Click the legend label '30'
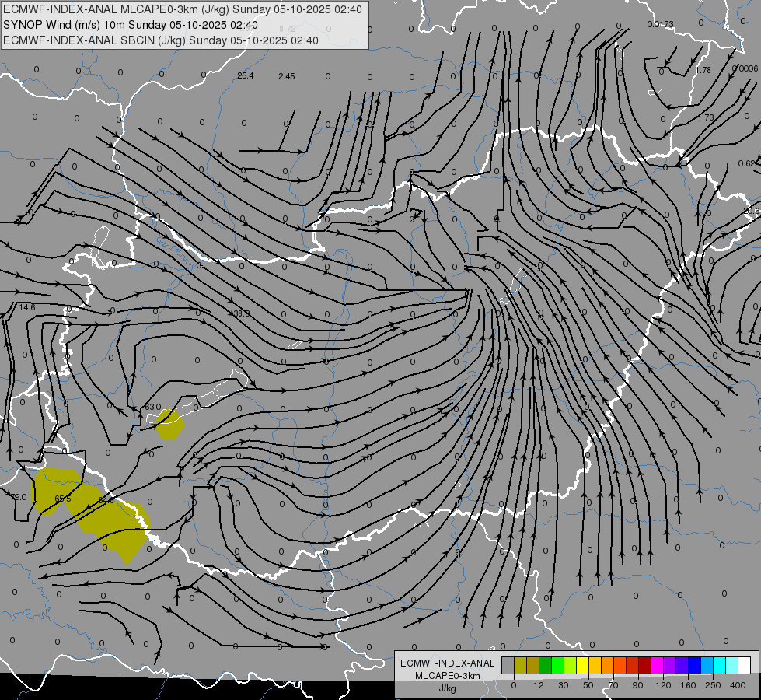Image resolution: width=761 pixels, height=700 pixels. click(563, 685)
